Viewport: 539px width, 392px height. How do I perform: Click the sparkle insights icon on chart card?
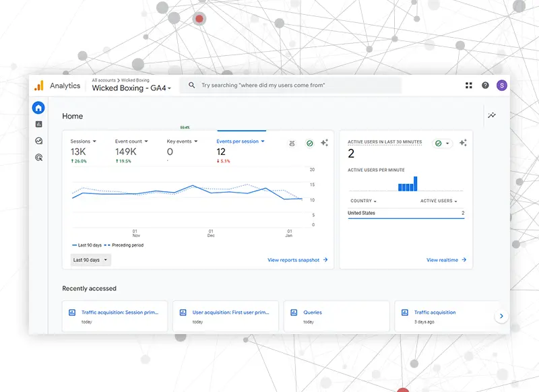tap(325, 143)
